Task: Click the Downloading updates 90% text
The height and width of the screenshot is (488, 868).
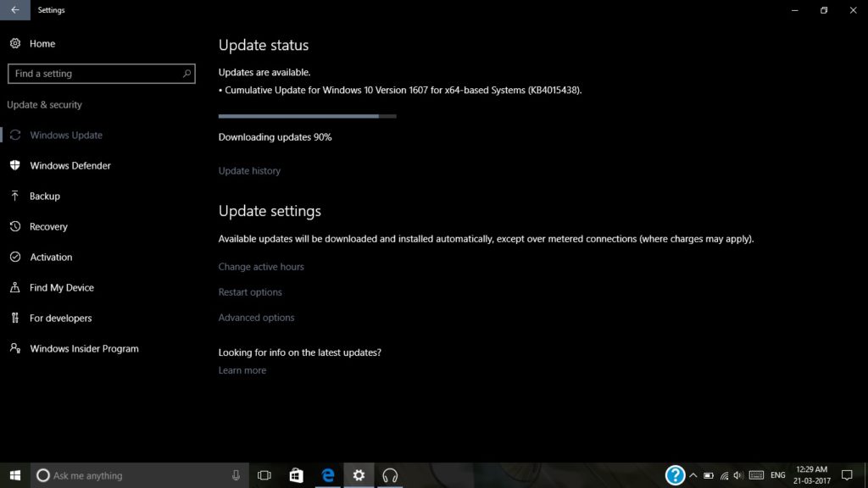Action: point(275,137)
